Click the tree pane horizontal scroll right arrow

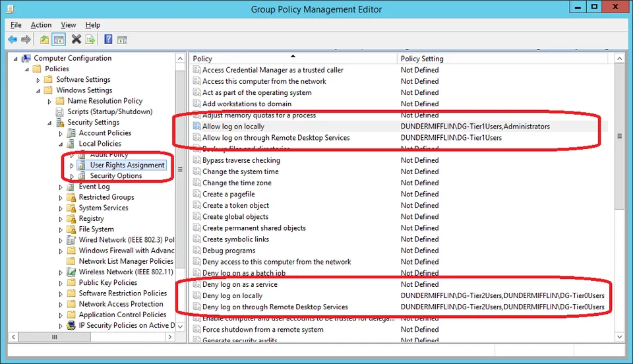coord(170,337)
